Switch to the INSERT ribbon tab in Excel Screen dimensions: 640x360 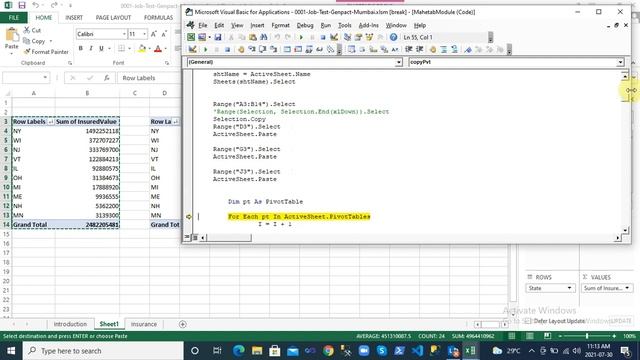74,18
